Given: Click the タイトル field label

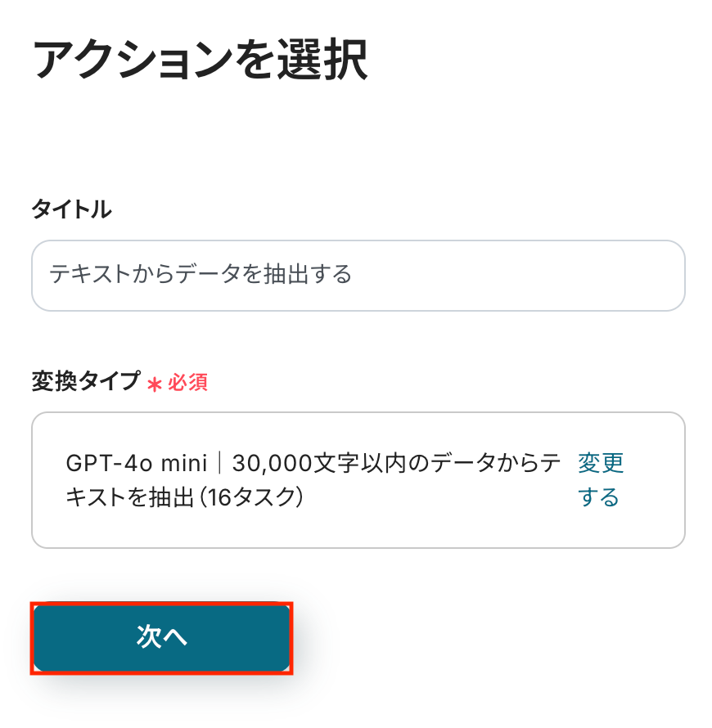Looking at the screenshot, I should [x=71, y=209].
